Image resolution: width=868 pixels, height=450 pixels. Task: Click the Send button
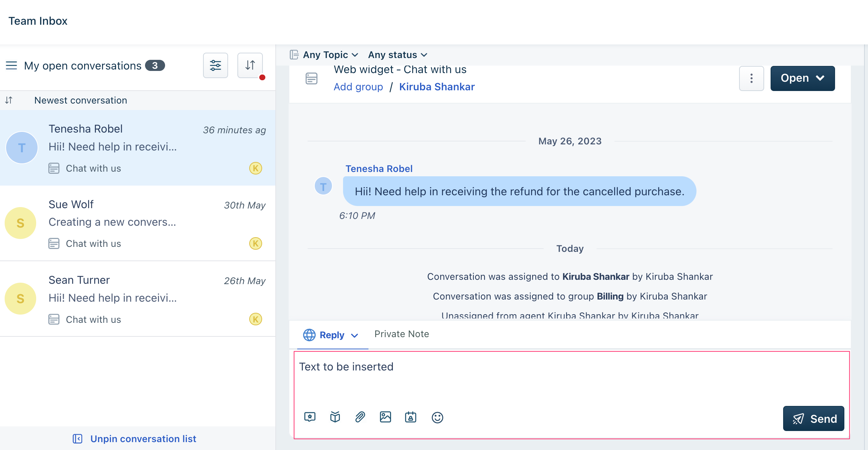coord(813,418)
